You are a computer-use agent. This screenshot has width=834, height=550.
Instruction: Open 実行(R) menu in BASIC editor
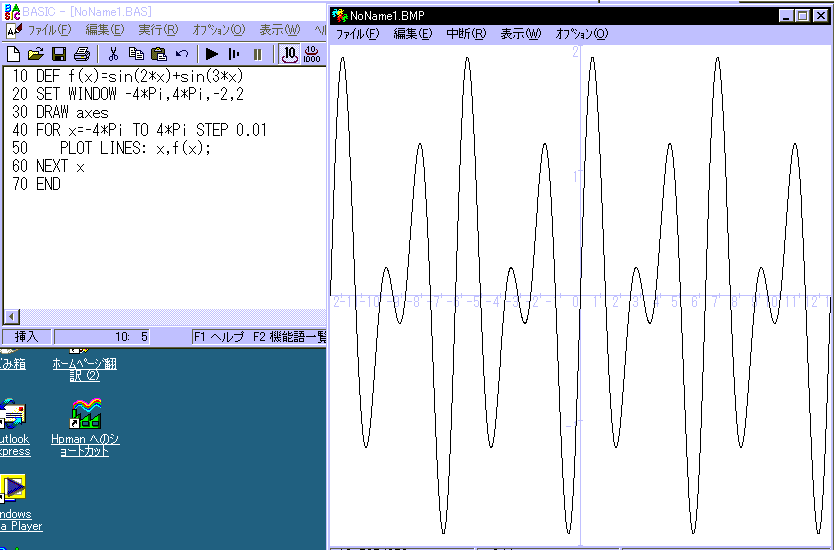coord(158,30)
